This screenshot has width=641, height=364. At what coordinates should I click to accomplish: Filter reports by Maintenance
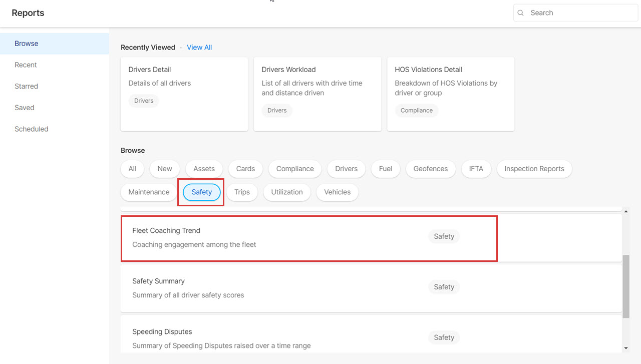tap(149, 192)
